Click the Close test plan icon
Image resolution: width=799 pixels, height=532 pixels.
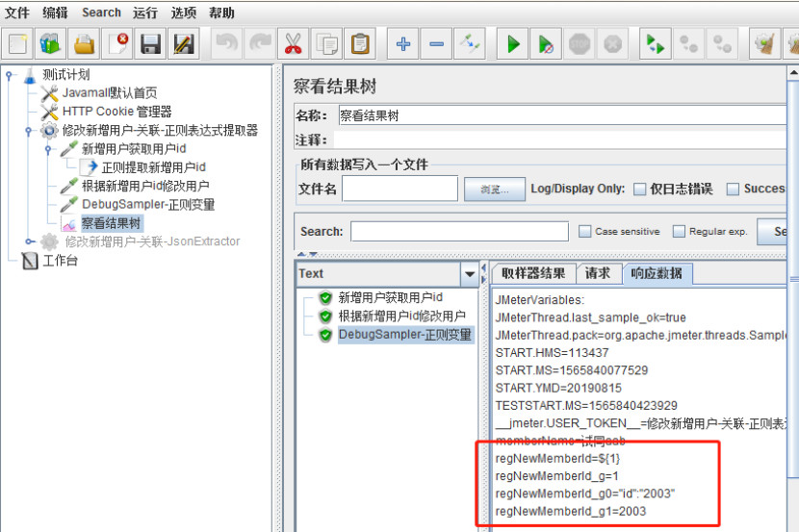tap(117, 44)
